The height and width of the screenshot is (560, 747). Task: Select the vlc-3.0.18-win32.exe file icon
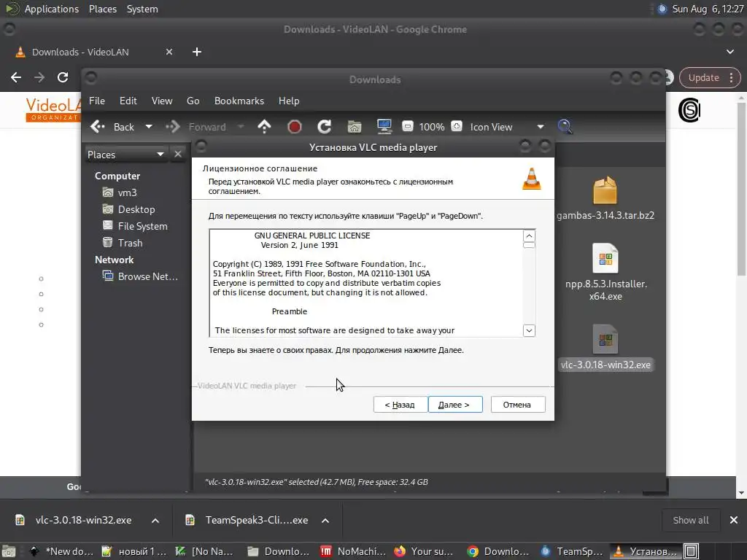(605, 340)
